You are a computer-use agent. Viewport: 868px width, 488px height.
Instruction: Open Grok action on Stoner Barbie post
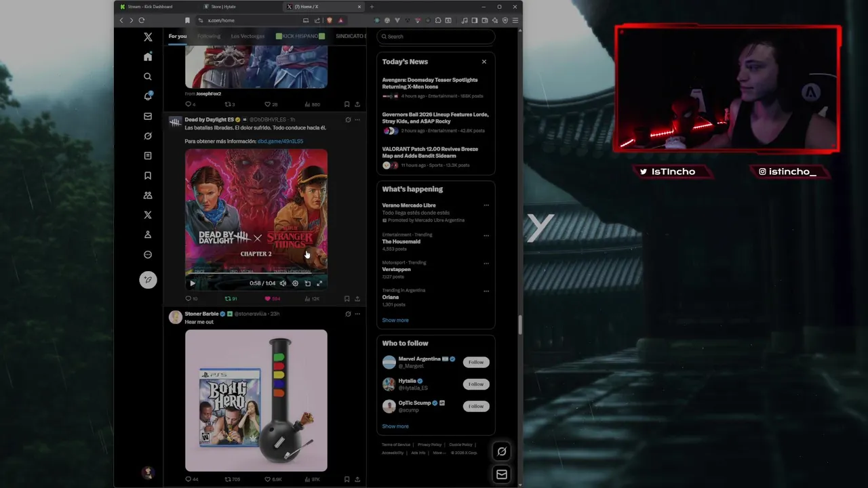tap(348, 314)
